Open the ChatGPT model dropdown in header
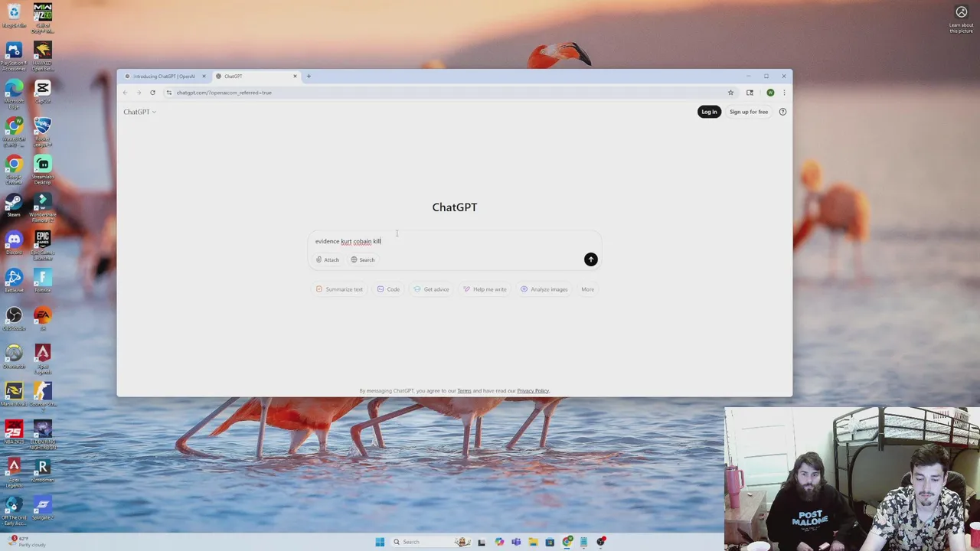This screenshot has height=551, width=980. [139, 112]
